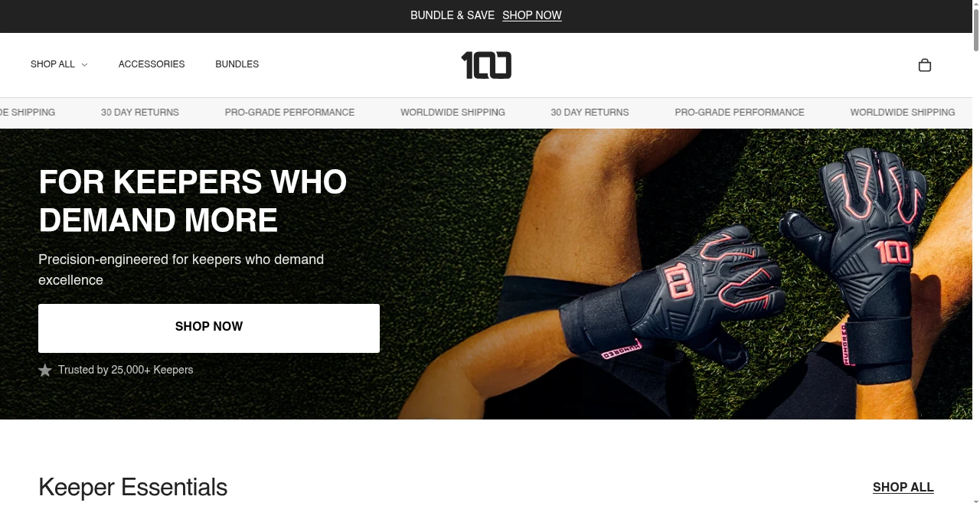
Task: Click the first 30 Day Returns ticker item
Action: coord(140,113)
